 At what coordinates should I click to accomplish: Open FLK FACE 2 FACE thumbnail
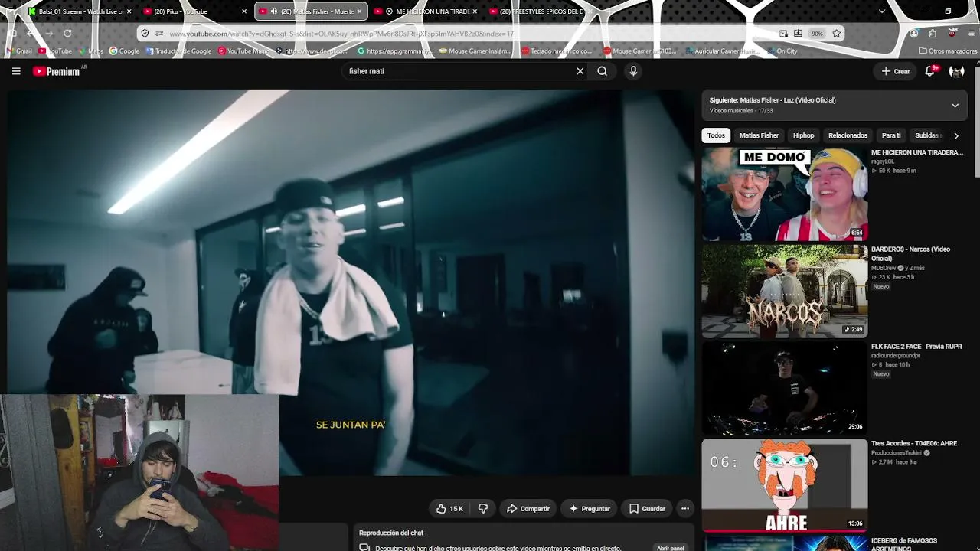click(x=785, y=388)
